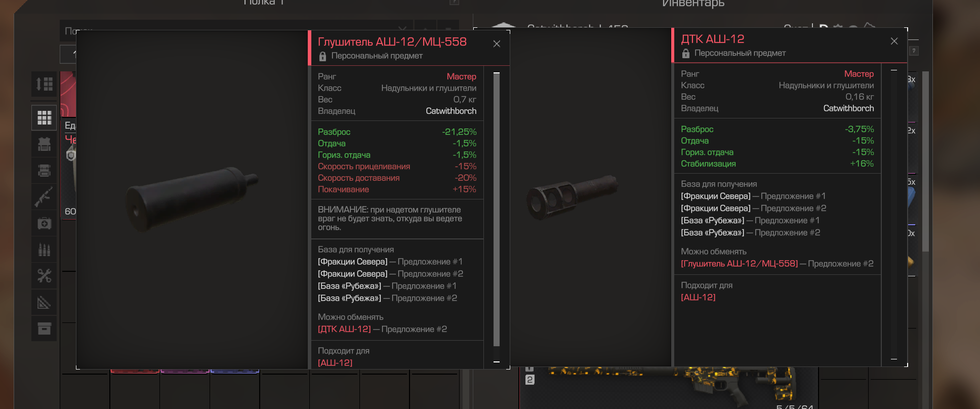Click the ДТК muzzle brake preview image
Viewport: 980px width, 409px height.
pyautogui.click(x=572, y=197)
